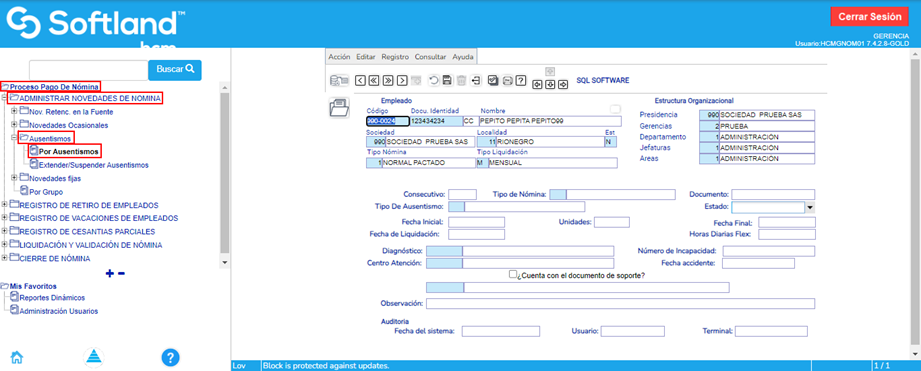This screenshot has height=371, width=921.
Task: Open the Acción menu
Action: (x=340, y=57)
